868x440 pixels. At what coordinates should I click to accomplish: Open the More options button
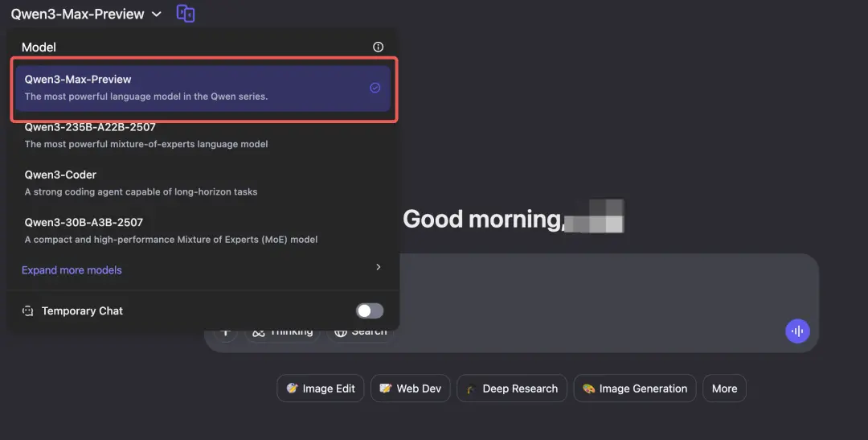(x=724, y=389)
